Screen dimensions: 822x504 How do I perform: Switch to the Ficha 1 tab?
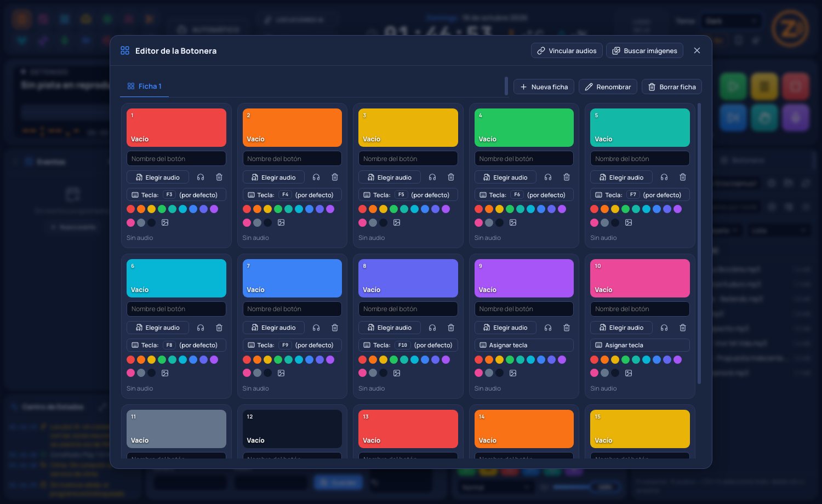click(145, 87)
